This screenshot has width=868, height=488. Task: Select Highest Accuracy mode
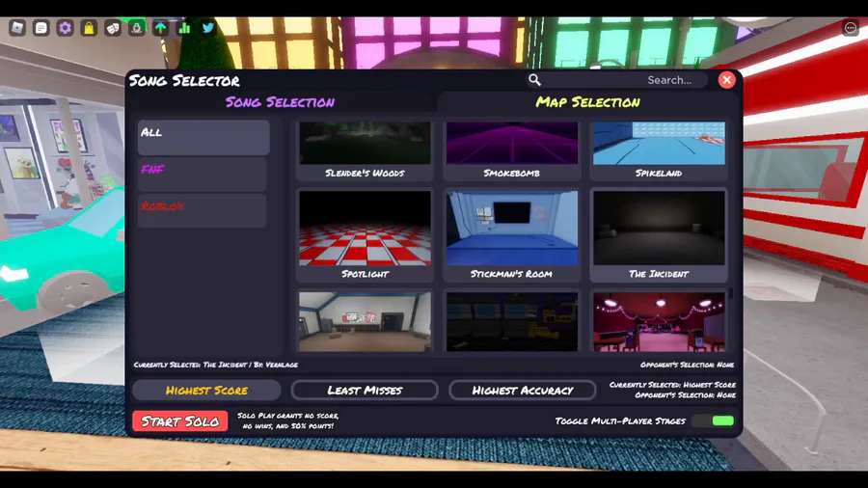click(x=522, y=390)
